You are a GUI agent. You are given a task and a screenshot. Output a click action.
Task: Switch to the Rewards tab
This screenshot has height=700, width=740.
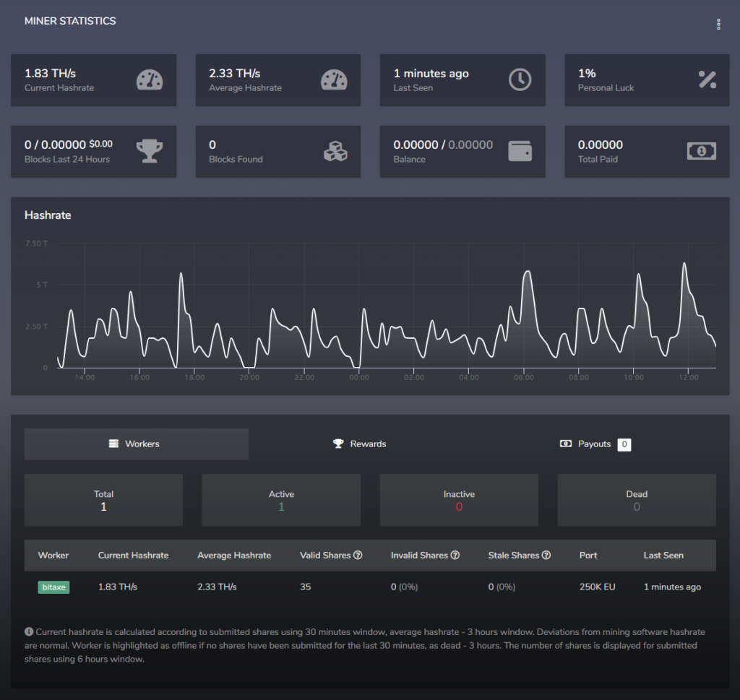tap(359, 444)
